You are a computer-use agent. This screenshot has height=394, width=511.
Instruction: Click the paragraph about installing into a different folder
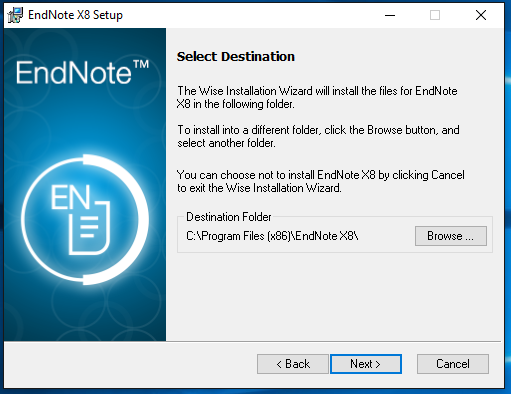tap(318, 136)
